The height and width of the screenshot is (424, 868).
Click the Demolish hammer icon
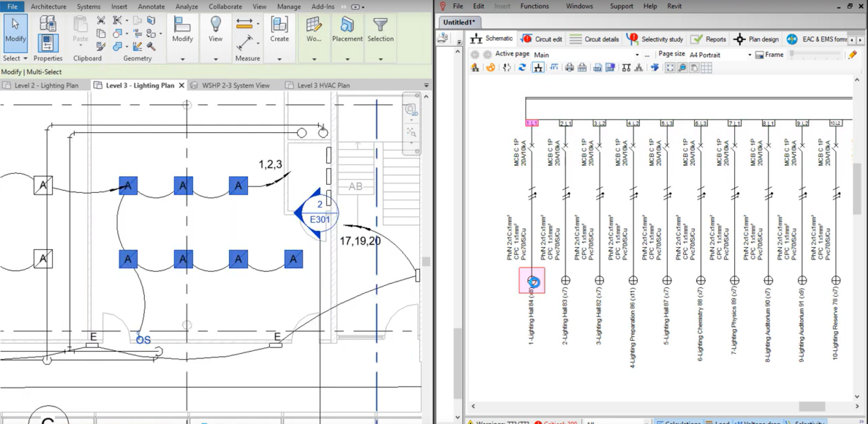point(151,46)
